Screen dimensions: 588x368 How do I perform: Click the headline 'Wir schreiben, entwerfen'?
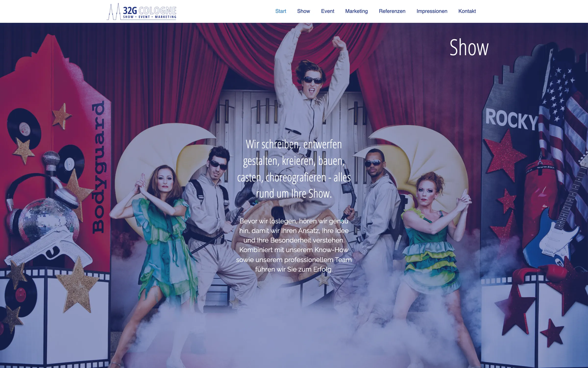click(294, 144)
